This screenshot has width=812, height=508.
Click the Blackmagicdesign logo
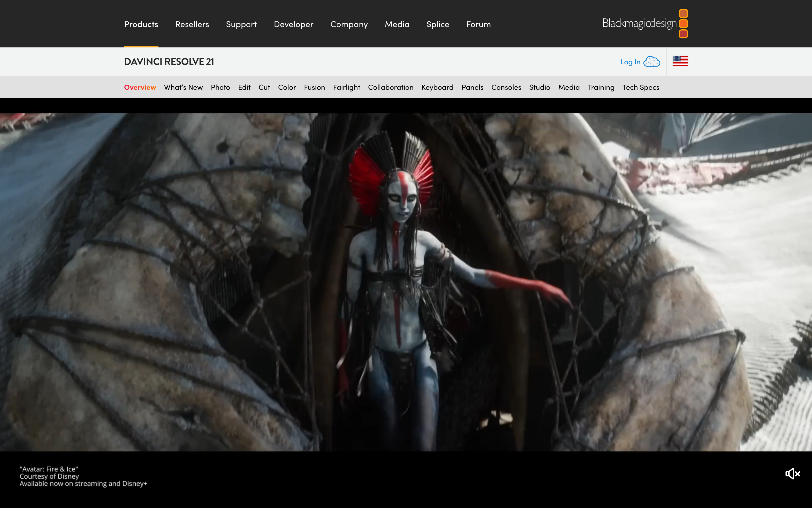point(645,23)
